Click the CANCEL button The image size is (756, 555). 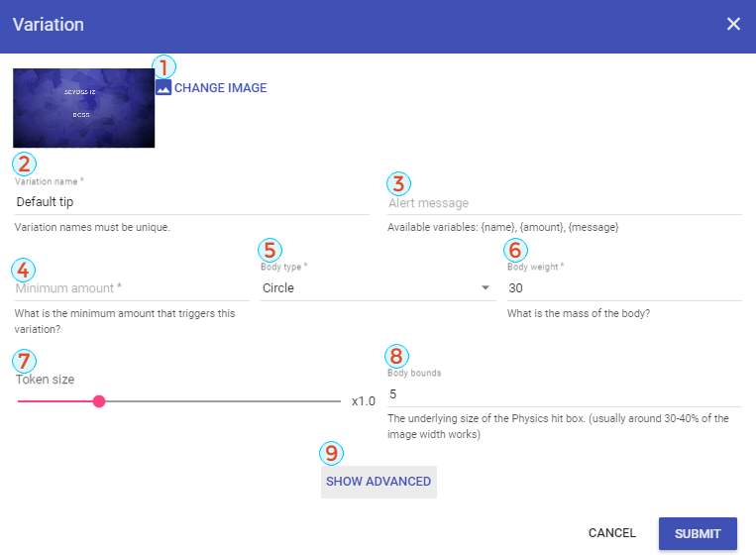coord(612,533)
